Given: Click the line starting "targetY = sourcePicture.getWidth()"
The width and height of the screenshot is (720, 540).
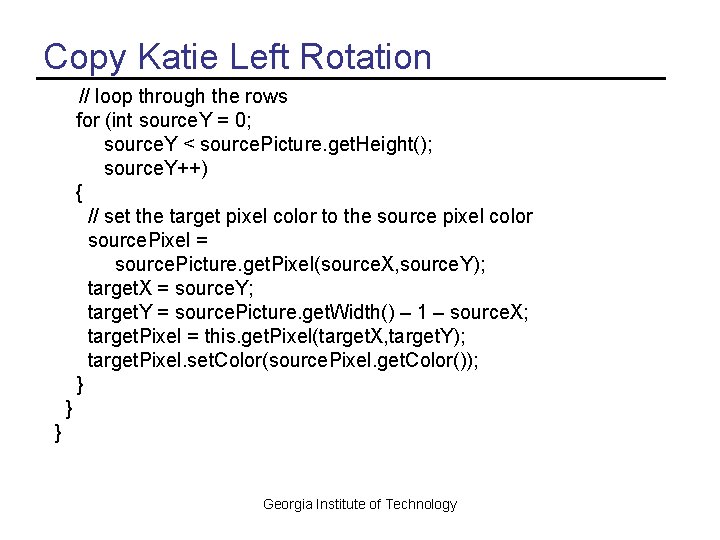Looking at the screenshot, I should (x=308, y=312).
